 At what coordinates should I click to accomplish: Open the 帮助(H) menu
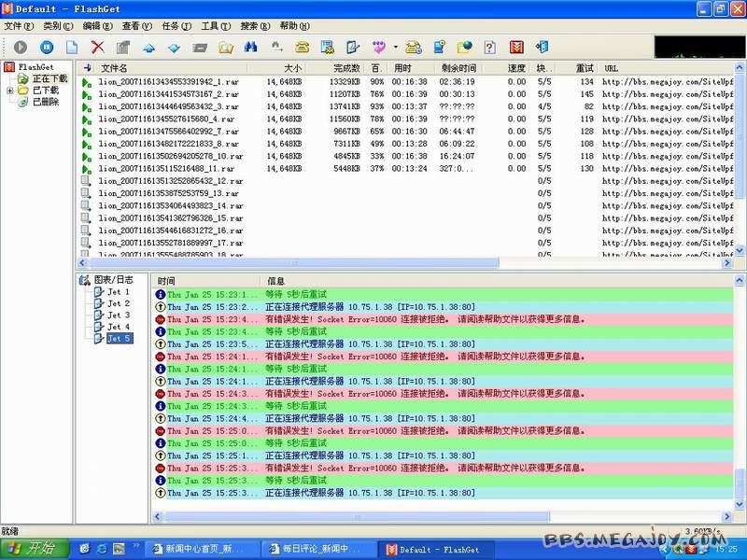[x=294, y=26]
